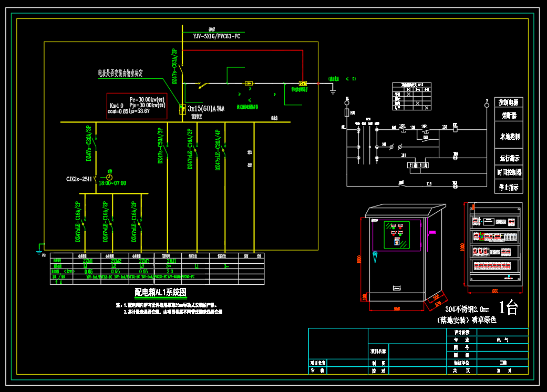This screenshot has height=392, width=547.
Task: Click the run indicator lamp in control circuit
Action: click(455, 158)
